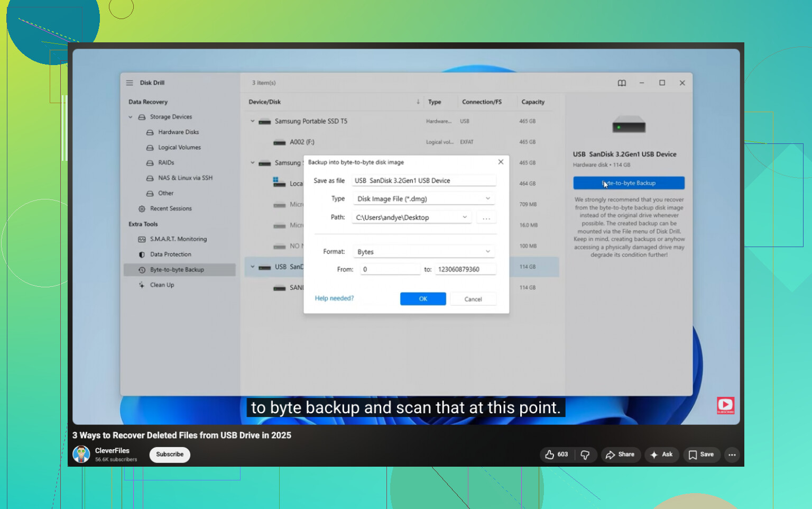812x509 pixels.
Task: Sort by Connection/FS column header
Action: [482, 102]
